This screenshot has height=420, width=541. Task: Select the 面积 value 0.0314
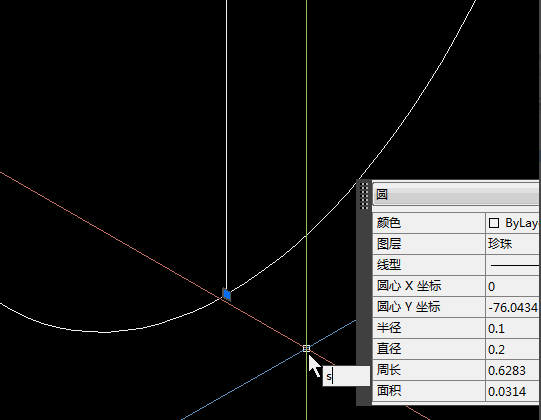(512, 391)
